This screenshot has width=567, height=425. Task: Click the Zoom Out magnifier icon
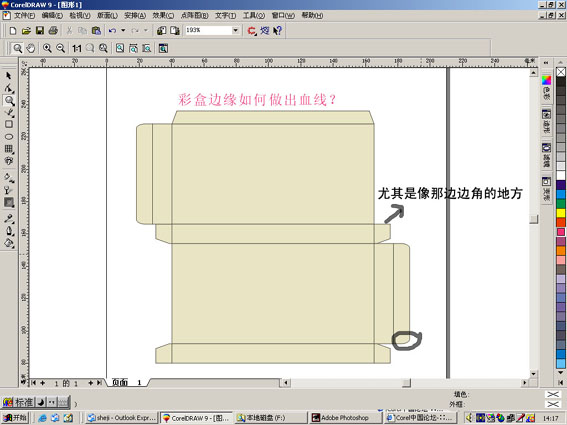(60, 48)
